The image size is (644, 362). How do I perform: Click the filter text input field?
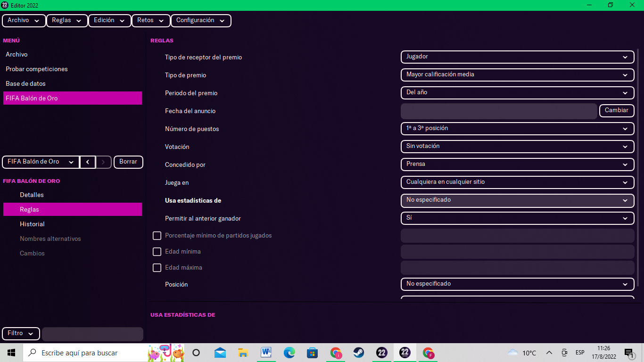92,334
